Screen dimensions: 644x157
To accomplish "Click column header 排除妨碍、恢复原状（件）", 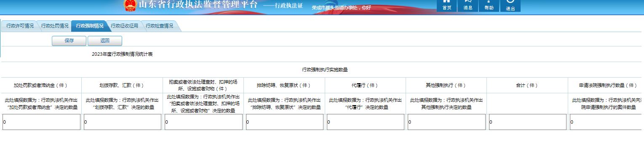I will click(284, 85).
